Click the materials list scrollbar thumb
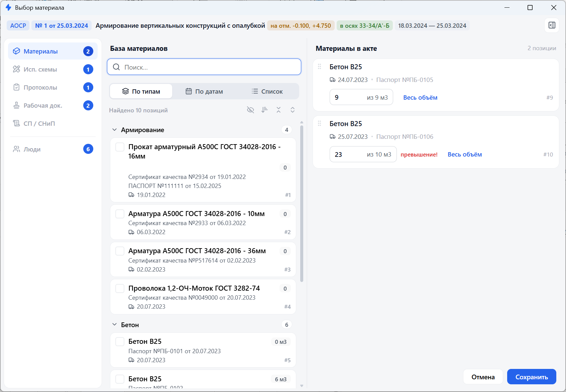Screen dimensions: 566x392 302,204
